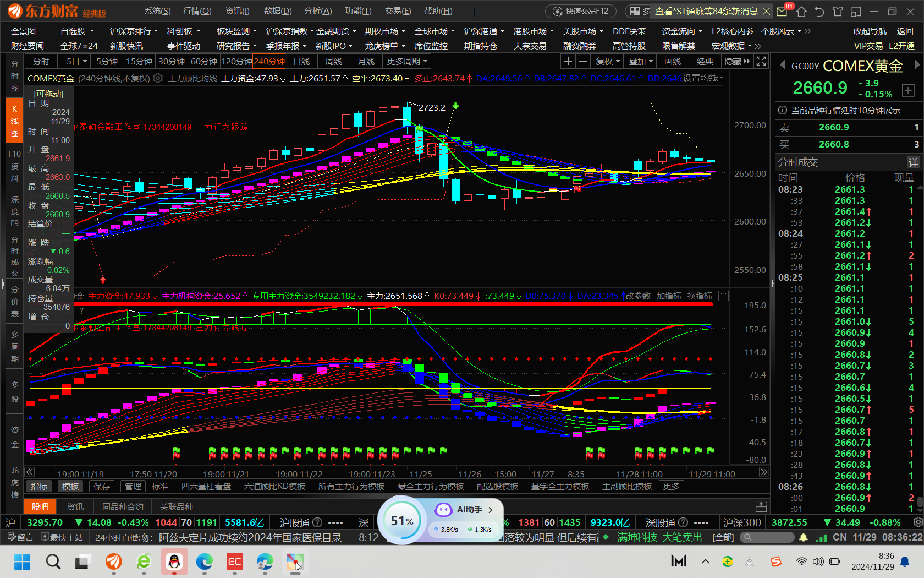Select the 股吧 tab
The height and width of the screenshot is (578, 924).
coord(40,506)
